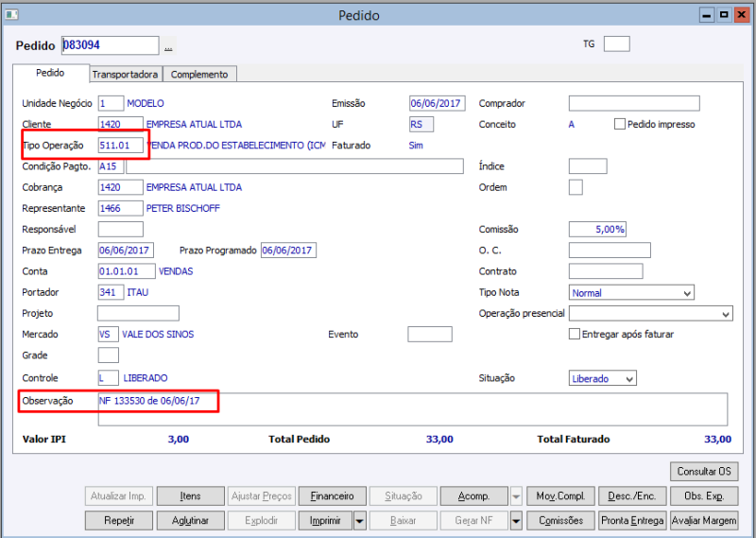Click the Representante field 1466
The image size is (756, 538).
pyautogui.click(x=121, y=208)
